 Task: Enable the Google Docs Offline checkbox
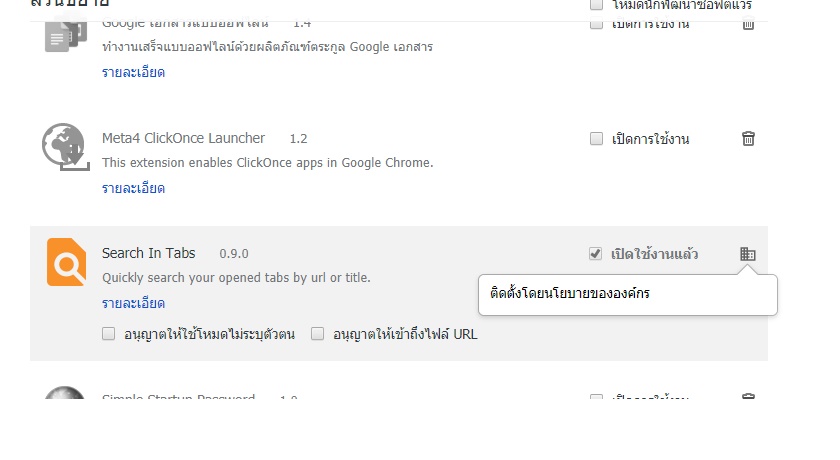tap(596, 25)
